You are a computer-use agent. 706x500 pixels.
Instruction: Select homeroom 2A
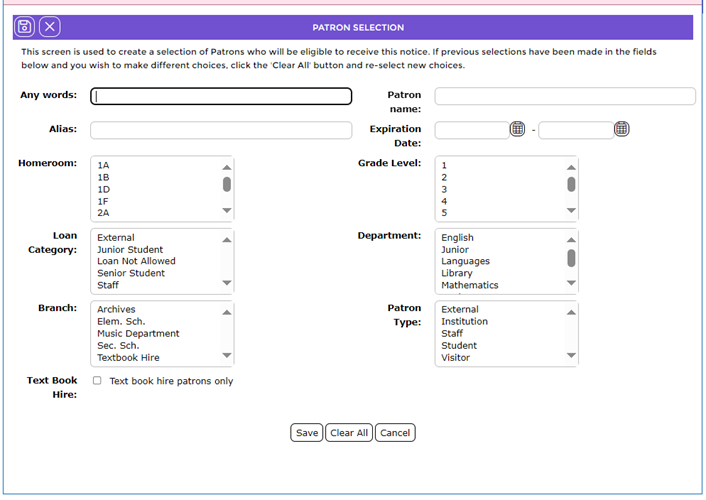coord(103,213)
